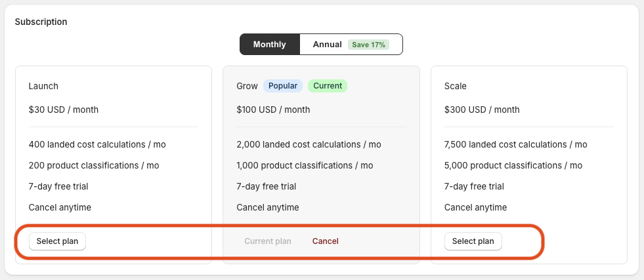The height and width of the screenshot is (280, 644).
Task: Click the $300 USD / month price
Action: pos(482,110)
